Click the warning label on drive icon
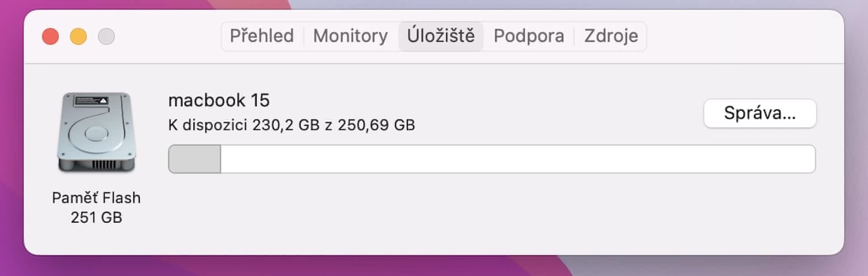The width and height of the screenshot is (868, 276). click(90, 100)
